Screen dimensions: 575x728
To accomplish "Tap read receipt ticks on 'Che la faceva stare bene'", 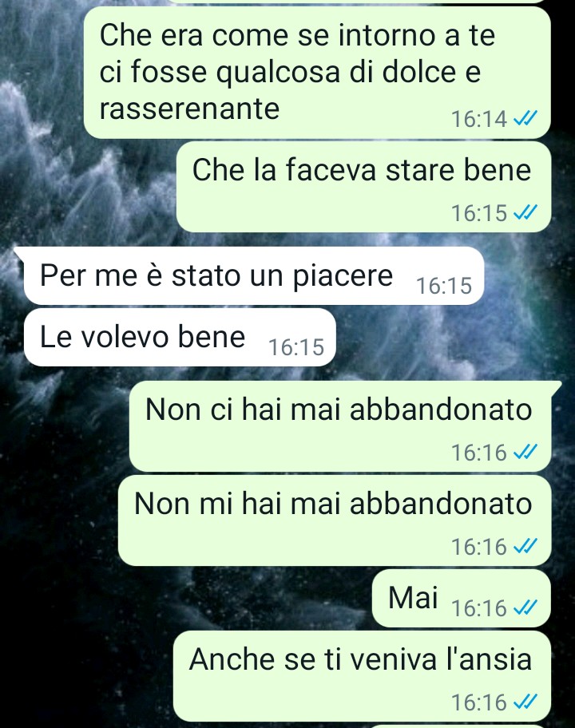I will (x=525, y=212).
